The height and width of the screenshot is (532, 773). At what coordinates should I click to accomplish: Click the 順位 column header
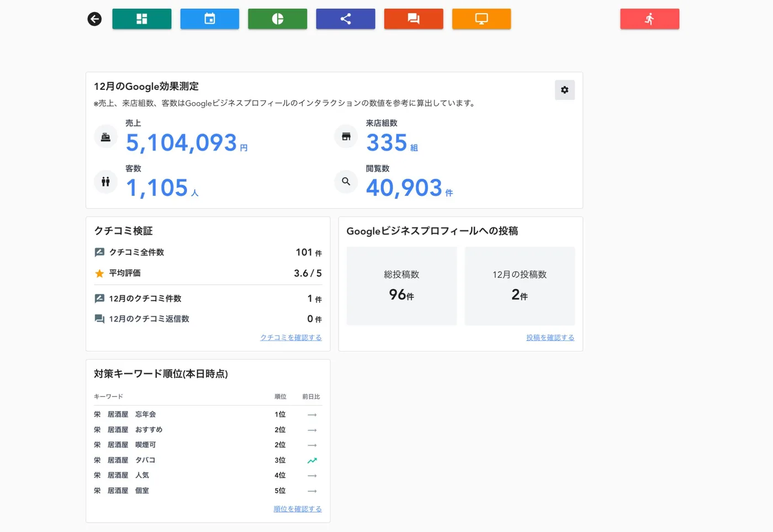tap(280, 397)
